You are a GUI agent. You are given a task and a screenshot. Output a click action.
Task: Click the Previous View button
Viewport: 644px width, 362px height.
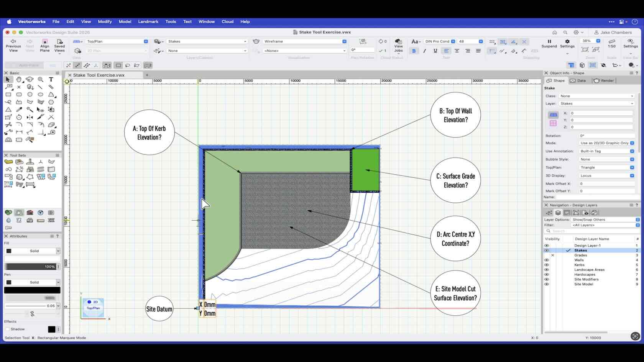(x=13, y=45)
